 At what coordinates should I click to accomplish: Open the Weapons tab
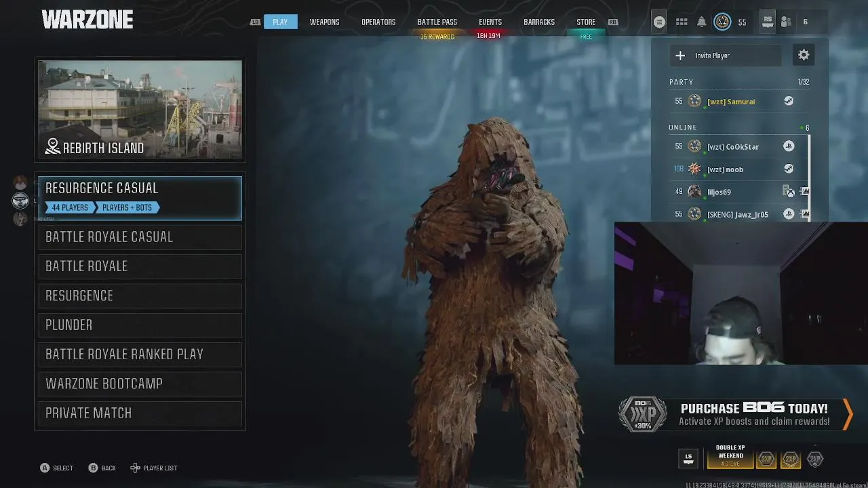click(324, 22)
